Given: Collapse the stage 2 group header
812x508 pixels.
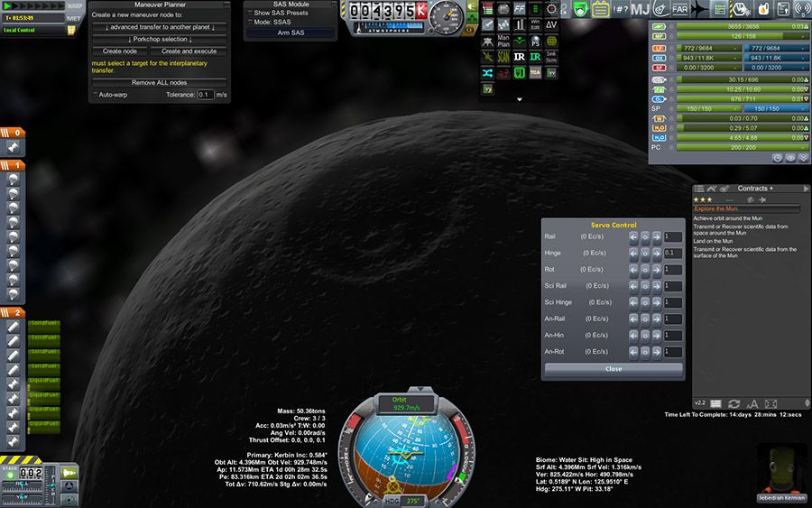Looking at the screenshot, I should click(x=13, y=313).
